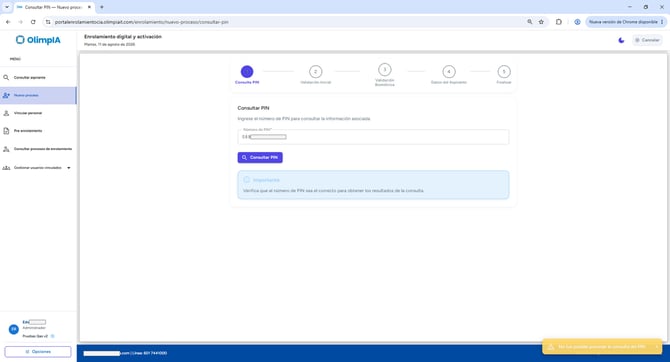This screenshot has width=670, height=362.
Task: Click step 5 Finalizar circle
Action: tap(504, 71)
